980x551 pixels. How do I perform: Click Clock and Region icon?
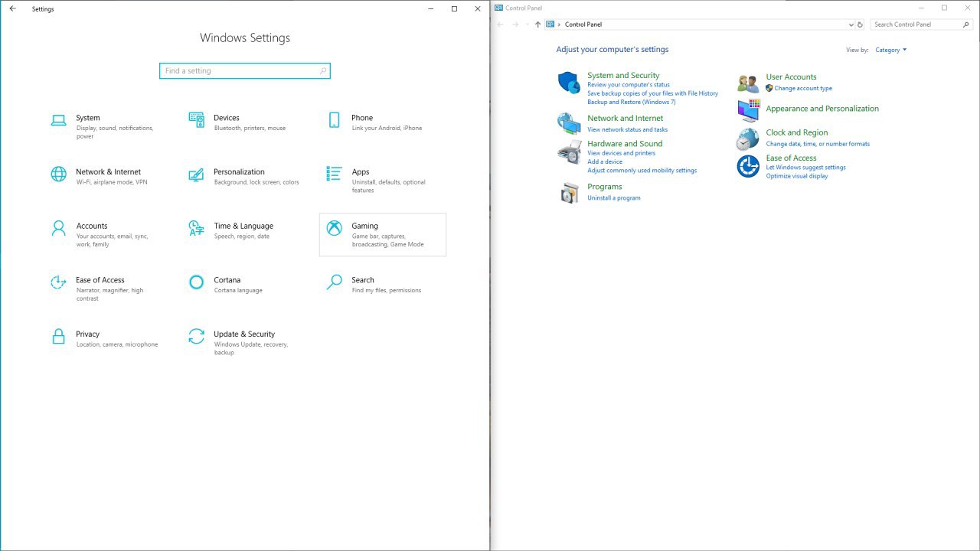(x=748, y=139)
